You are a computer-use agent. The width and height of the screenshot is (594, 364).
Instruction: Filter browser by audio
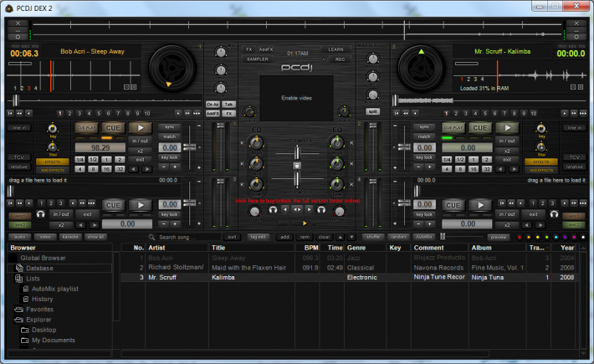pos(20,237)
